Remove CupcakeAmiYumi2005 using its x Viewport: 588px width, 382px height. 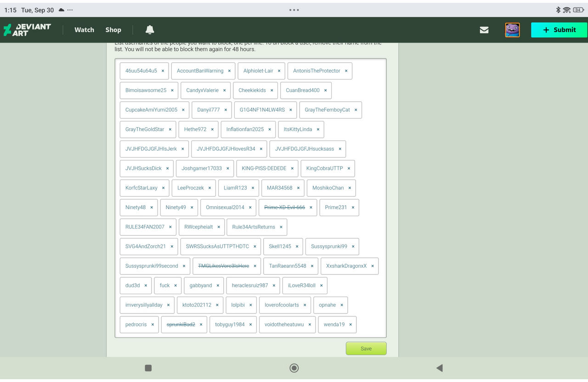click(183, 110)
